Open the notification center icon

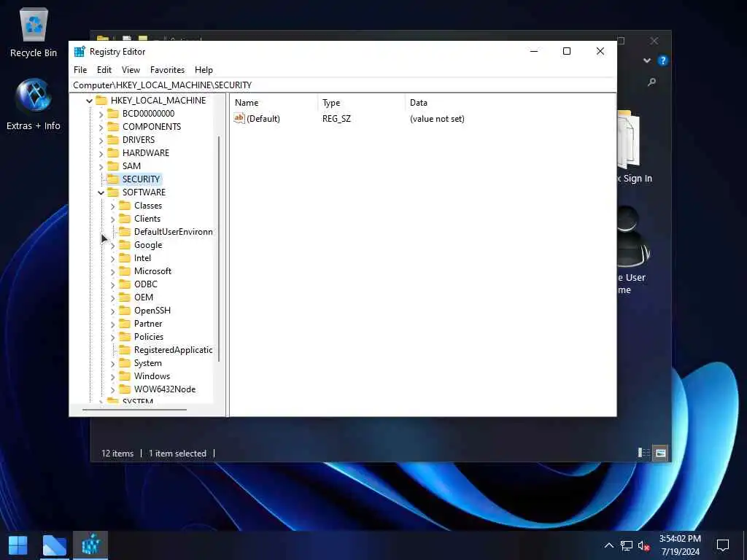pos(723,545)
